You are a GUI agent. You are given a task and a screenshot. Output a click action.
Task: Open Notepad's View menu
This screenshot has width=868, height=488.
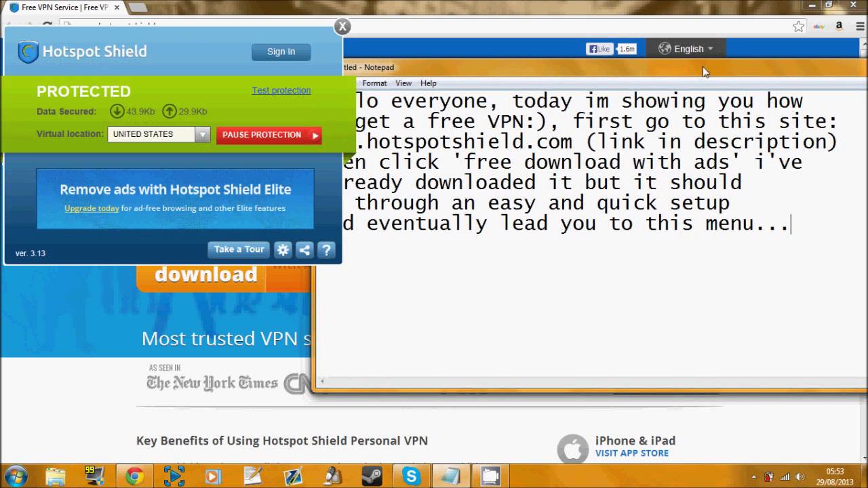point(403,83)
